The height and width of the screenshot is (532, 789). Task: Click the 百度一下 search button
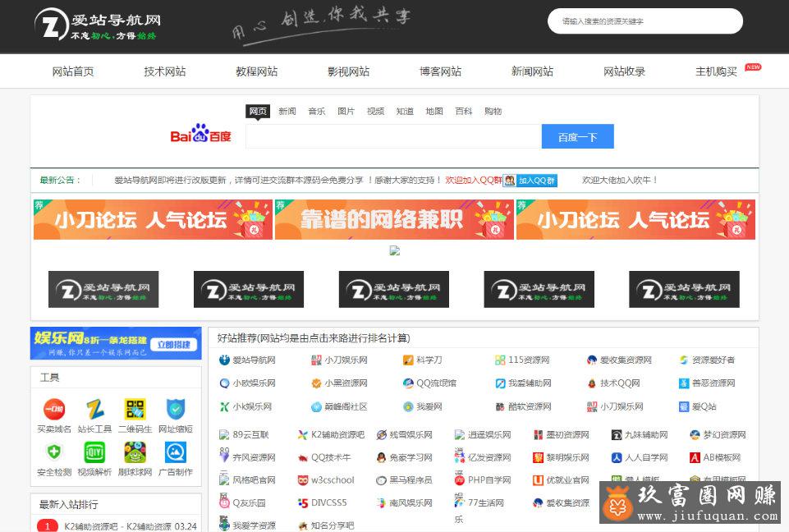[578, 137]
